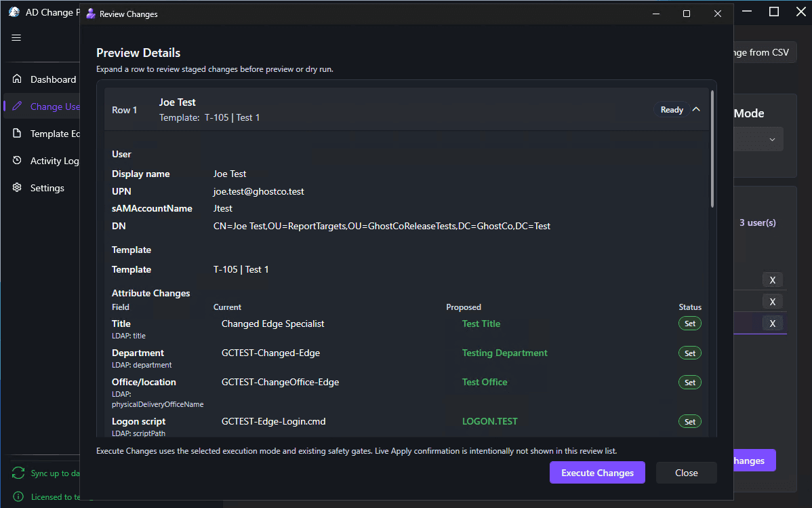812x508 pixels.
Task: Click the Change Users pencil icon
Action: tap(17, 106)
